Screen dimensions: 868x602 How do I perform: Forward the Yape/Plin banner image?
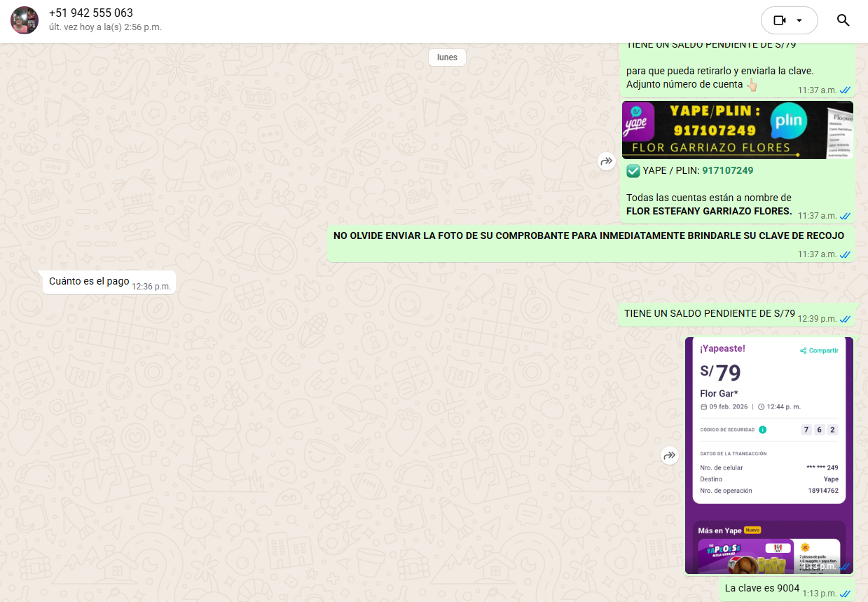coord(606,162)
